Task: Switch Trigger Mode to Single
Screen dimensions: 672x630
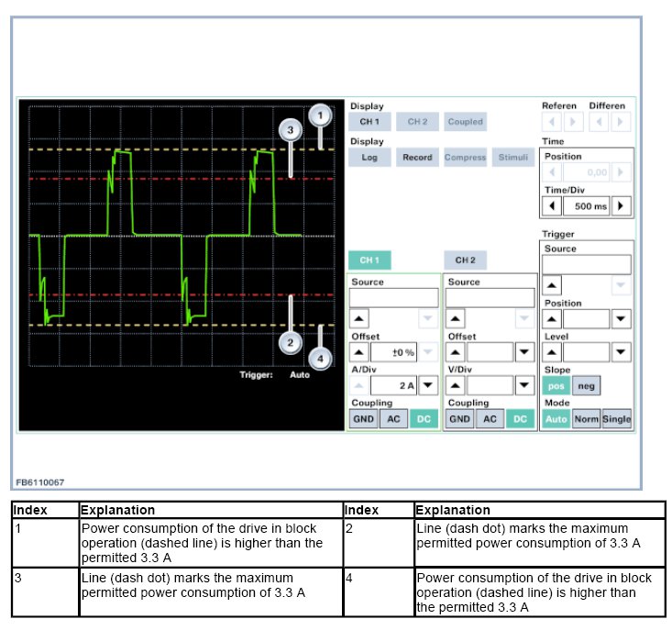Action: [616, 419]
